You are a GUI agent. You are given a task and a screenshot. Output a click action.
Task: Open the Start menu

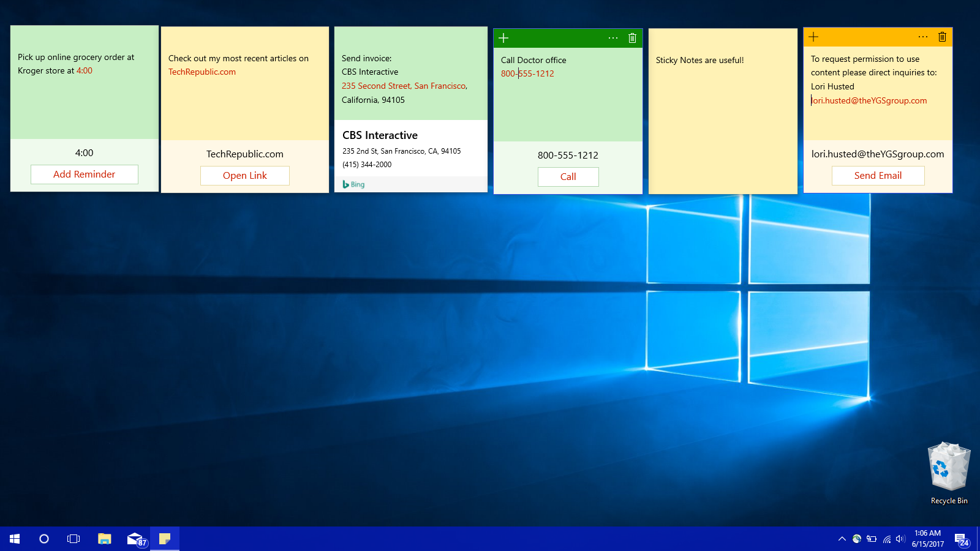pos(13,539)
